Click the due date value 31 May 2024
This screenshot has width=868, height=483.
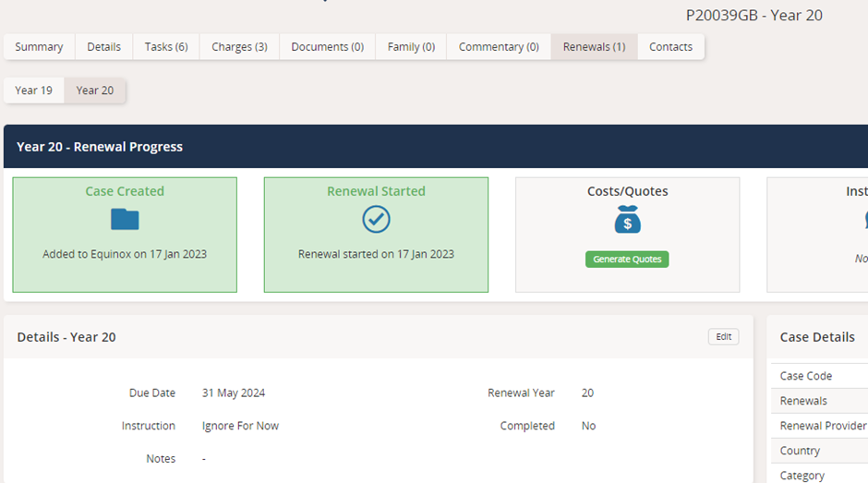click(233, 392)
